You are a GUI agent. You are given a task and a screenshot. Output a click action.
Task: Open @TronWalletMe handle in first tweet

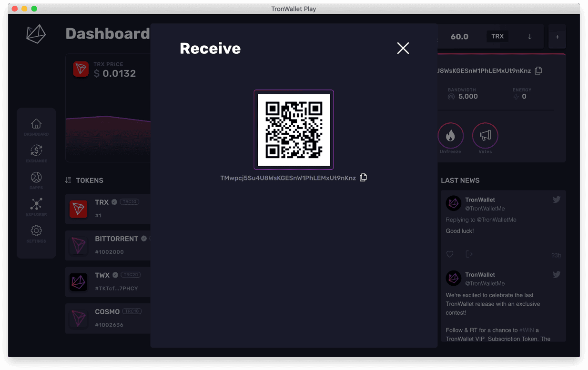pos(485,209)
